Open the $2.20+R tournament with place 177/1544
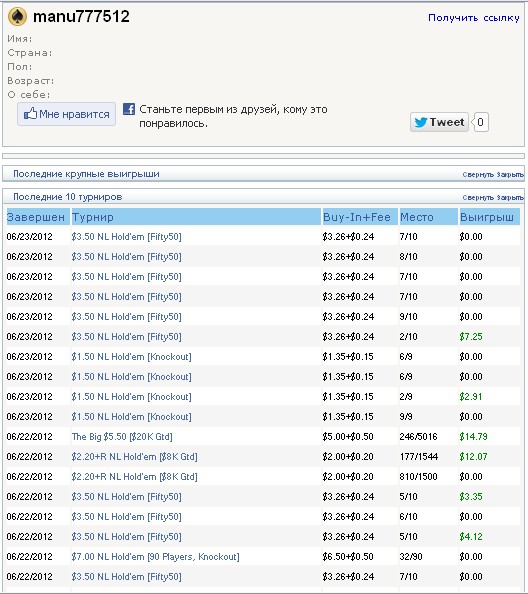The image size is (528, 594). point(134,456)
